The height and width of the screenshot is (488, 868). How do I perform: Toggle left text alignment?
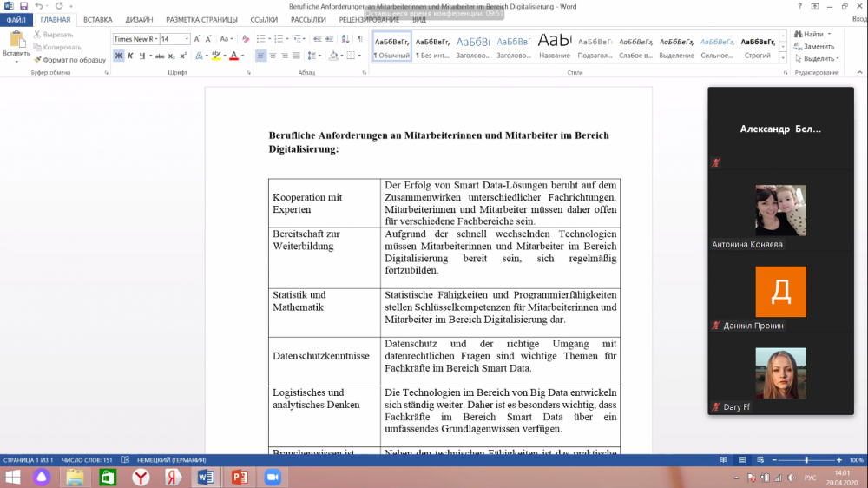260,56
